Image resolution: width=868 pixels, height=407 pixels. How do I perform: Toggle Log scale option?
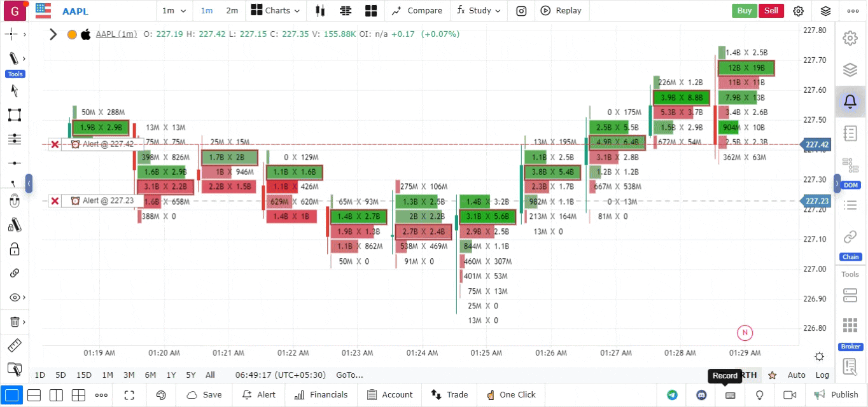point(822,375)
